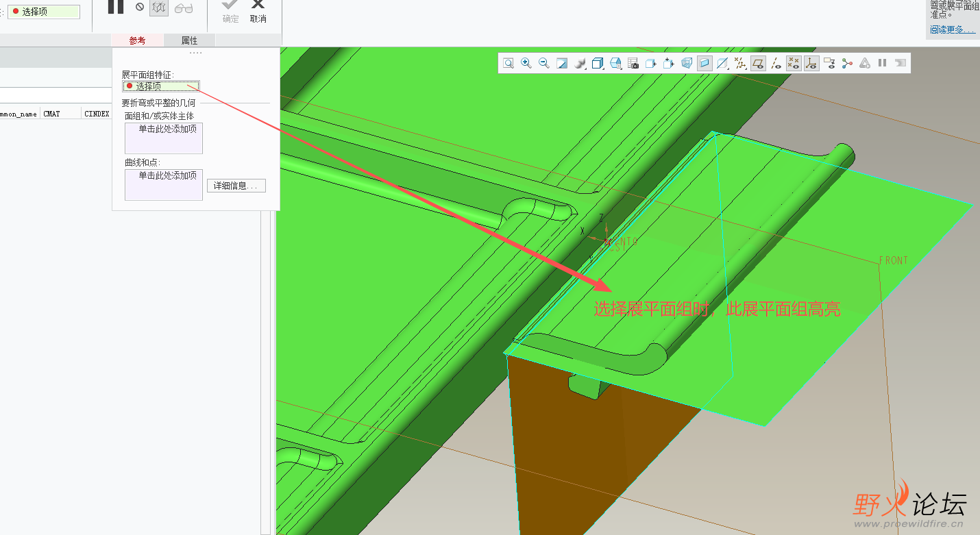
Task: Click the glasses preview icon
Action: [184, 8]
